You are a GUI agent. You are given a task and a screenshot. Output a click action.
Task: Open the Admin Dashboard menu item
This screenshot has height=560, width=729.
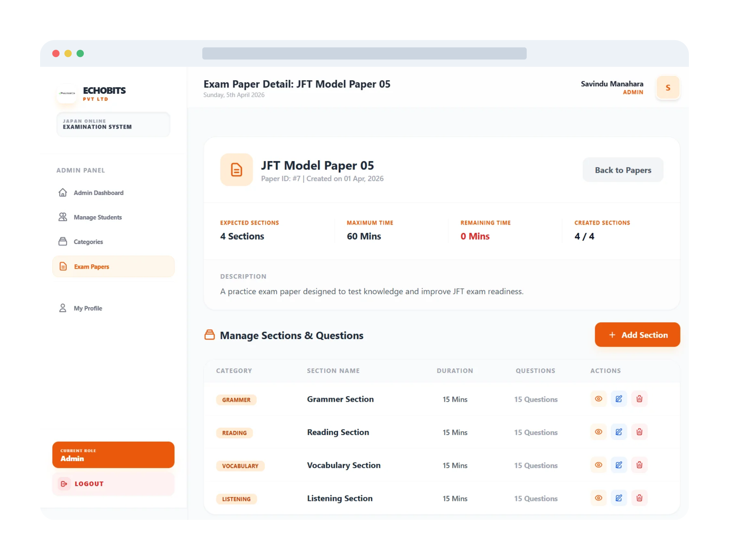click(98, 193)
